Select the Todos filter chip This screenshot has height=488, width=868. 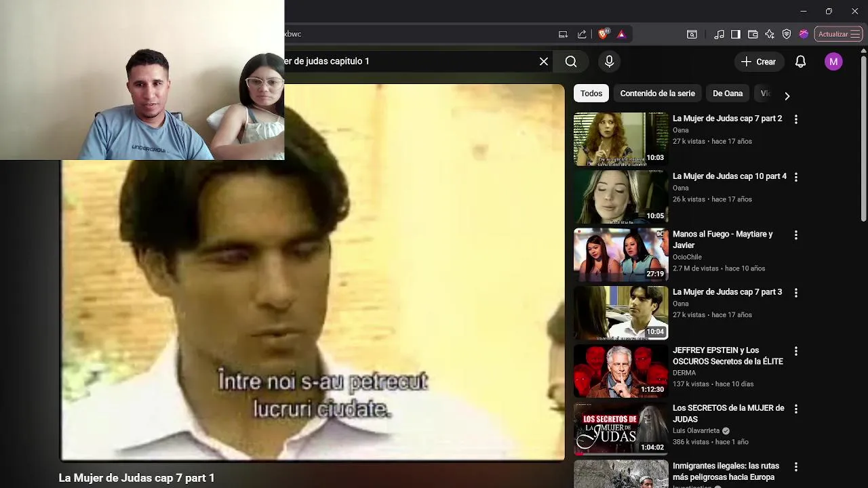(x=591, y=94)
